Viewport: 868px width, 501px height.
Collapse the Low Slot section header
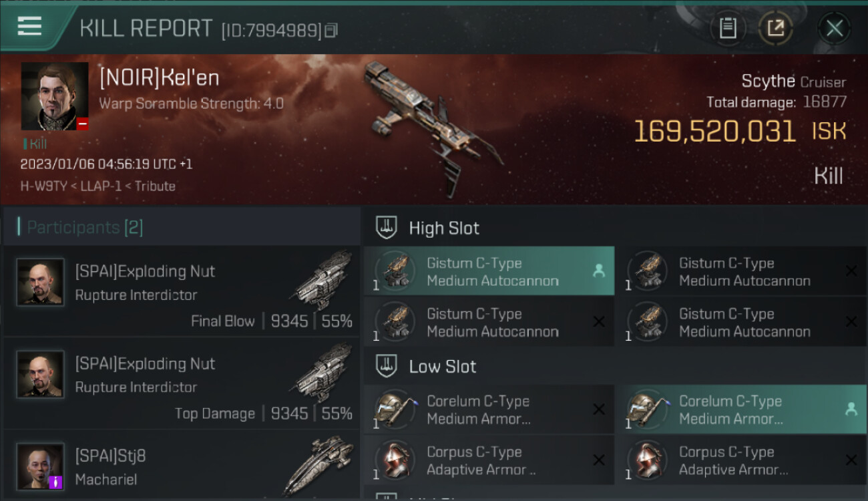(x=614, y=365)
